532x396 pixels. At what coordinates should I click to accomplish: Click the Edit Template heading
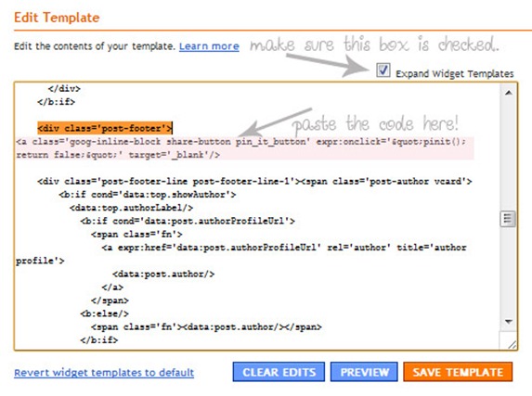[x=57, y=18]
